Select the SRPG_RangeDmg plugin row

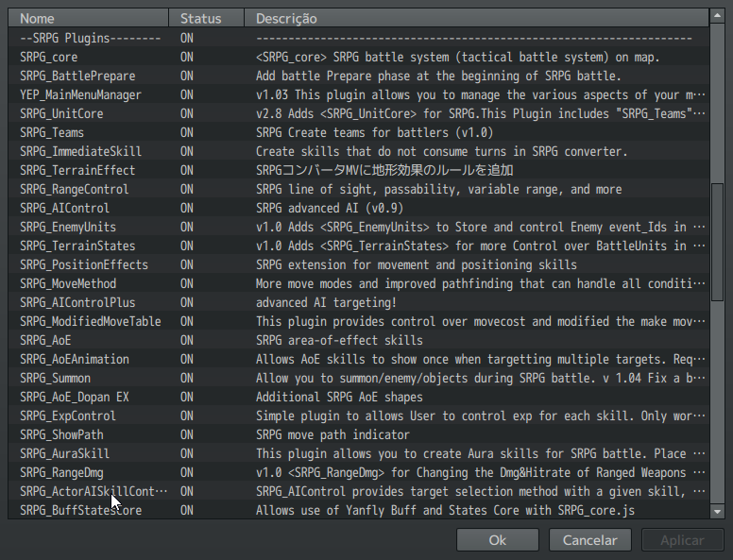[359, 472]
